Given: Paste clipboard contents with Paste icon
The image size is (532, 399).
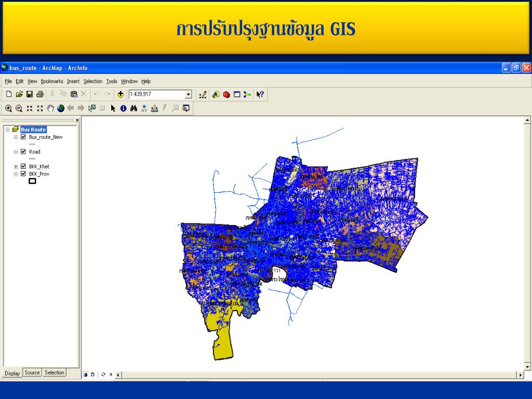Looking at the screenshot, I should (74, 95).
